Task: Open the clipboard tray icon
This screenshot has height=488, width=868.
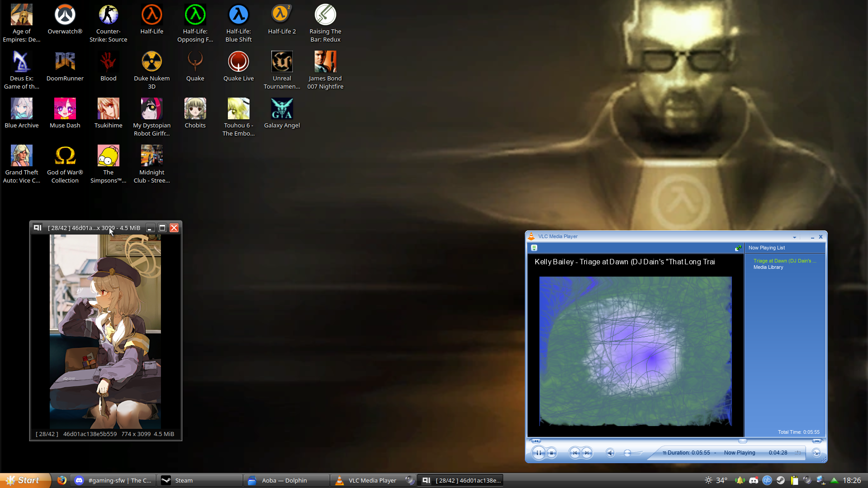Action: (794, 480)
